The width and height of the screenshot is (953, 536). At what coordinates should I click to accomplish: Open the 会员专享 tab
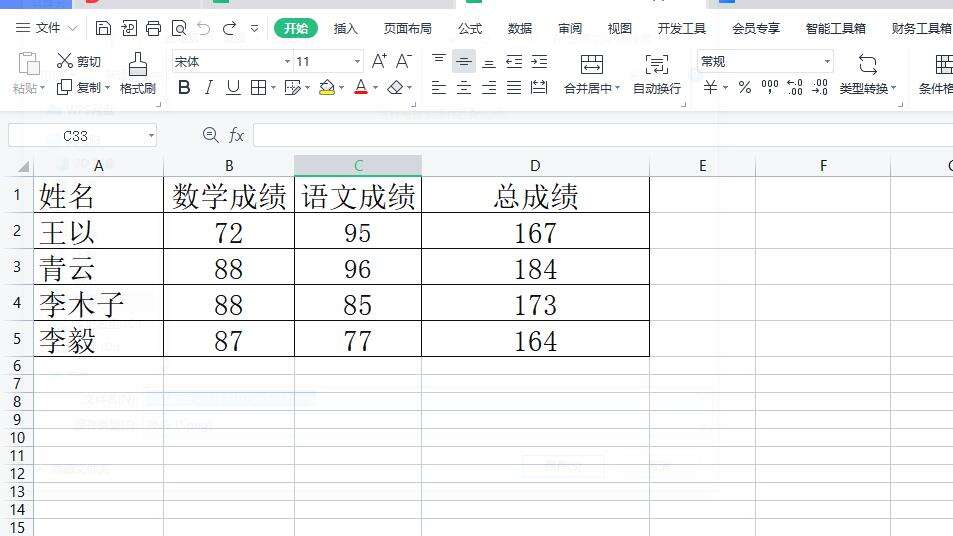tap(755, 29)
